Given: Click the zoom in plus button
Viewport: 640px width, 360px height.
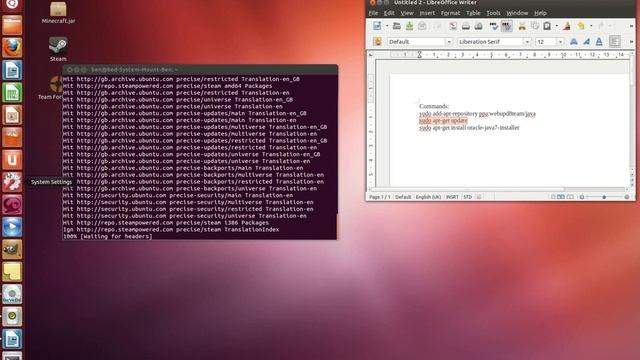Looking at the screenshot, I should coord(627,197).
